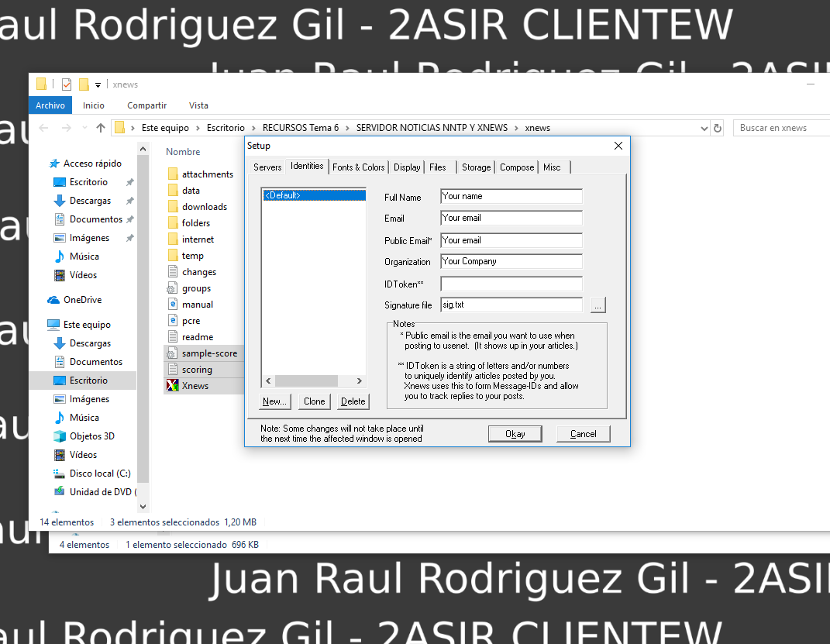
Task: Browse for signature file with ... button
Action: (x=598, y=305)
